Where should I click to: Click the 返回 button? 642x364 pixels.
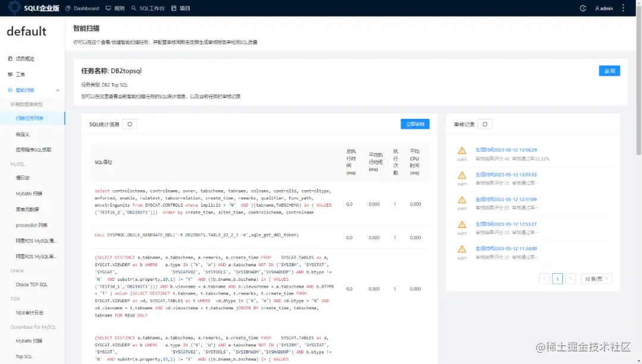pos(609,71)
